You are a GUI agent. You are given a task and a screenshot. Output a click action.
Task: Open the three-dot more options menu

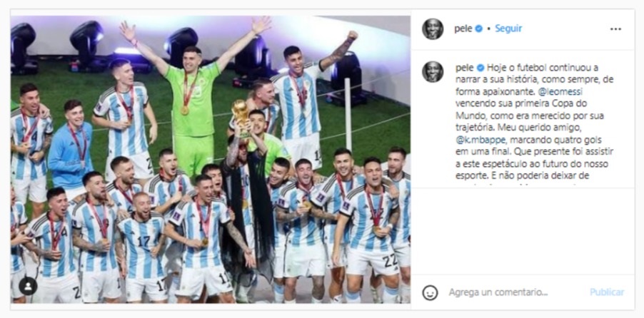point(615,29)
